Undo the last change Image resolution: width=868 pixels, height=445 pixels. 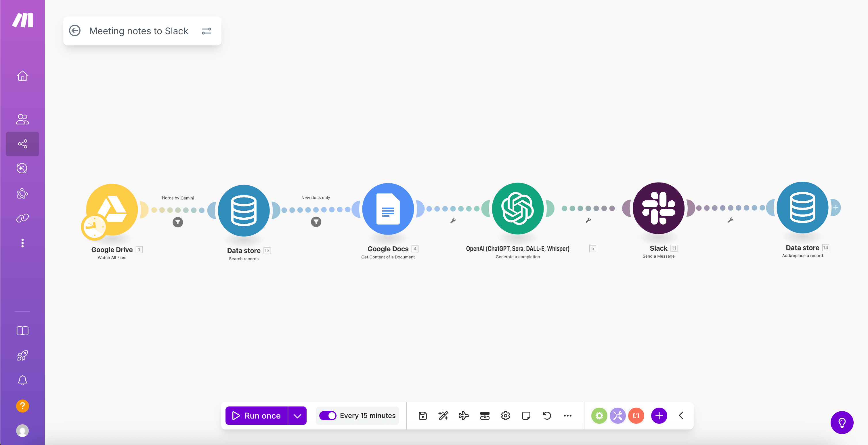(x=546, y=415)
